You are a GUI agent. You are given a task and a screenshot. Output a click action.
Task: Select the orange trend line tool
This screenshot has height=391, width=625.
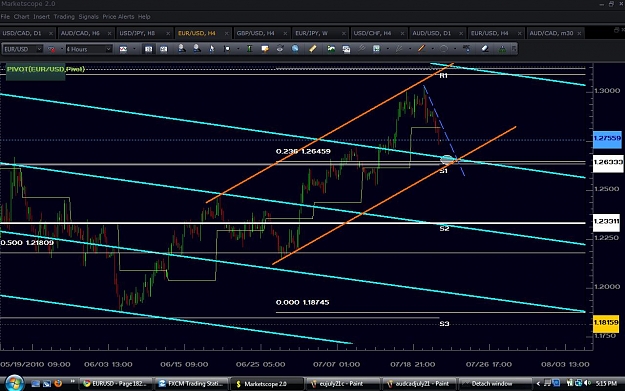tap(421, 49)
